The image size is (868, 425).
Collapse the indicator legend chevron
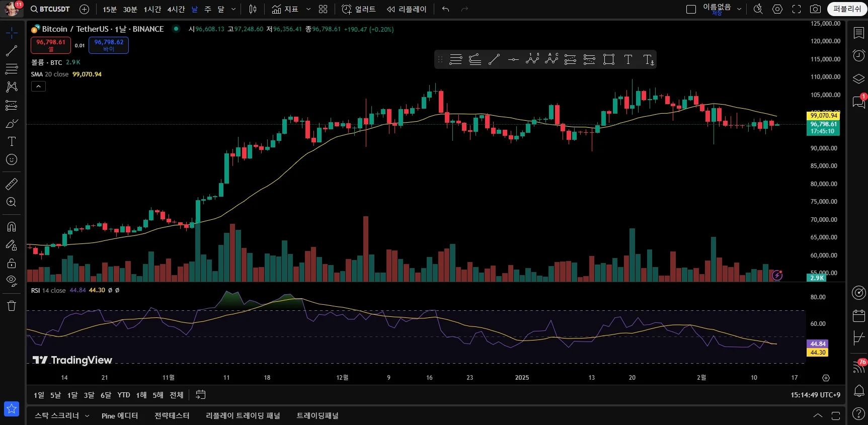click(38, 87)
